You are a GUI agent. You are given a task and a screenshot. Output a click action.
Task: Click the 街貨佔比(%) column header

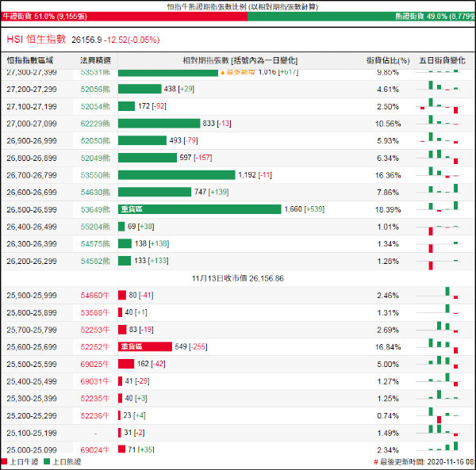click(x=388, y=60)
